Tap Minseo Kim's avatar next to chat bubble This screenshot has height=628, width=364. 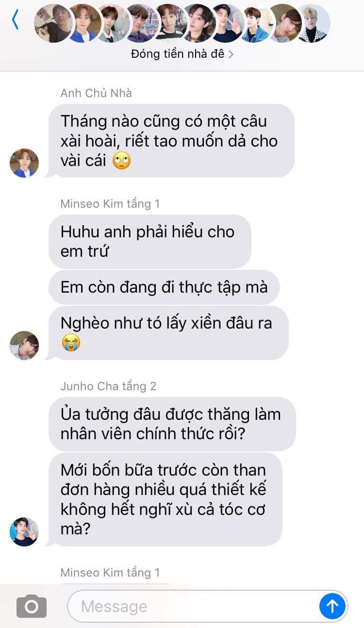pyautogui.click(x=24, y=346)
